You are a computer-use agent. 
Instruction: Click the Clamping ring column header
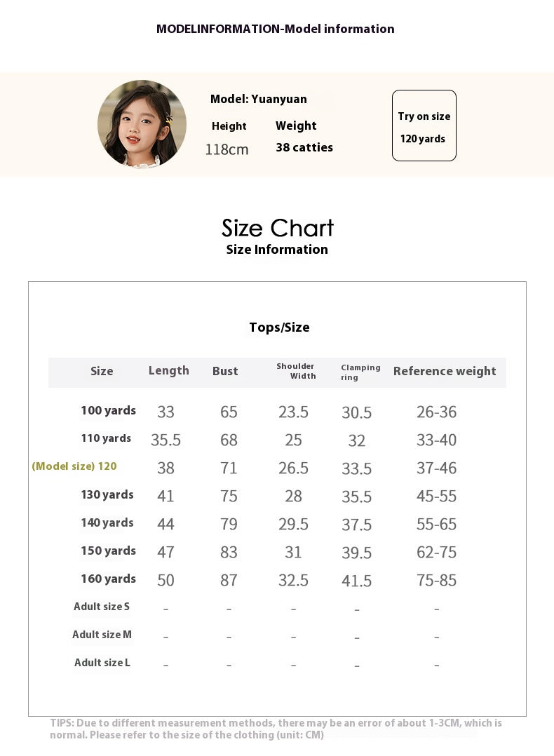click(360, 372)
